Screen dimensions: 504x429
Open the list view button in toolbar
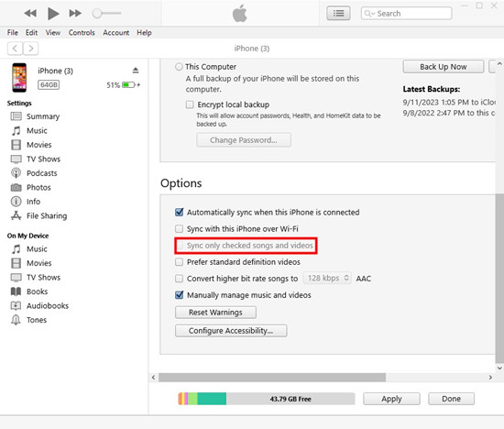(338, 13)
